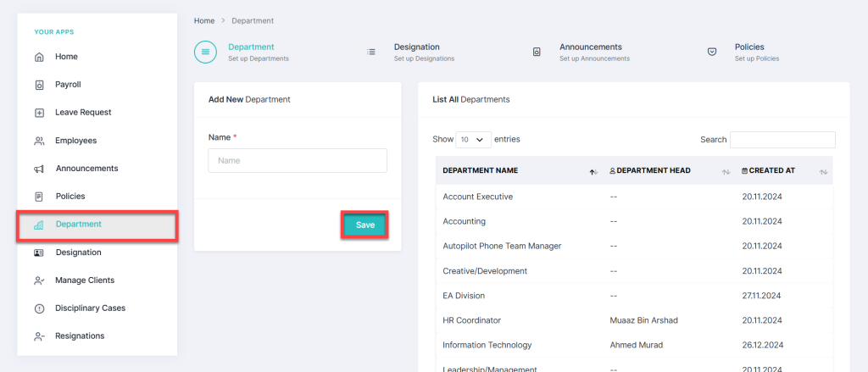
Task: Select Autopilot Phone Team Manager row
Action: pos(634,246)
